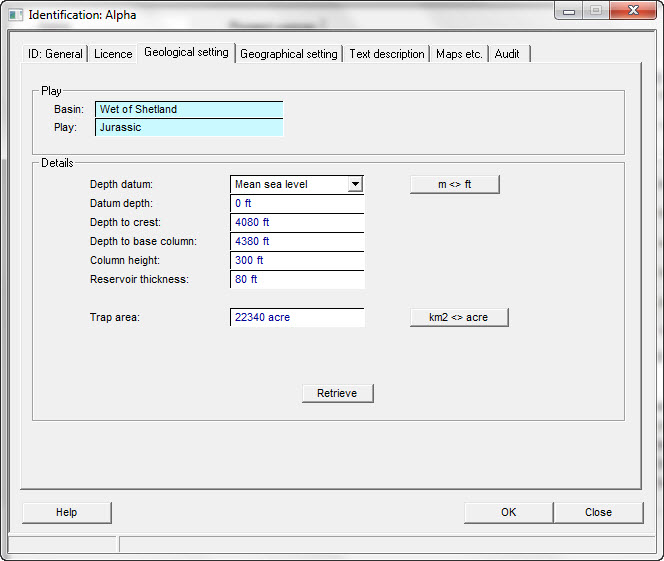Select the Trap area input field
Image resolution: width=664 pixels, height=561 pixels.
coord(297,317)
